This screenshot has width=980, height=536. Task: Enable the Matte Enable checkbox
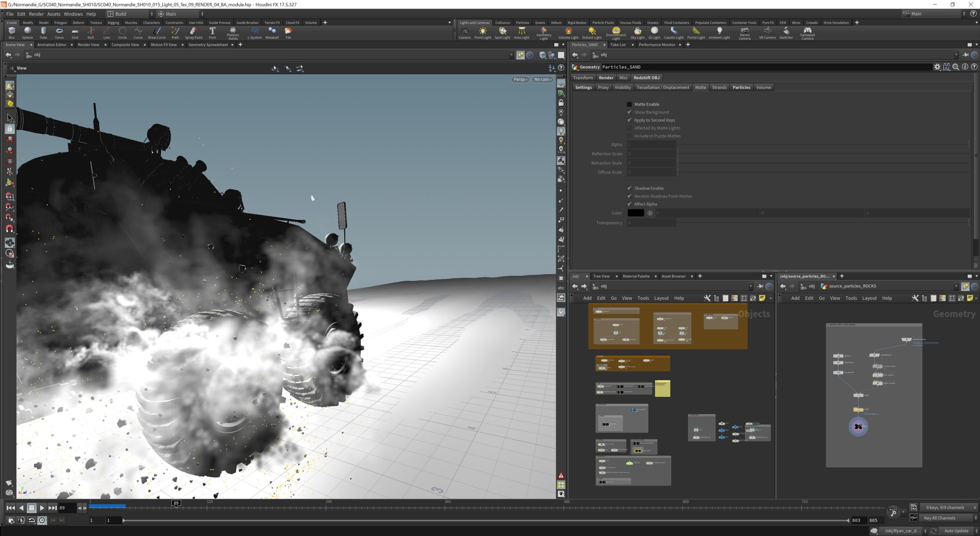click(x=629, y=104)
